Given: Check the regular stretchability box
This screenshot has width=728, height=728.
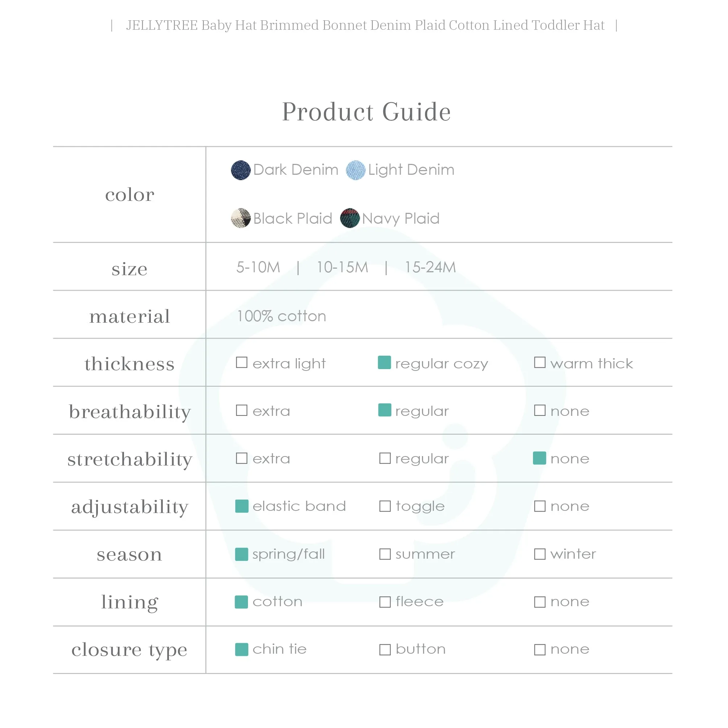Looking at the screenshot, I should click(385, 458).
